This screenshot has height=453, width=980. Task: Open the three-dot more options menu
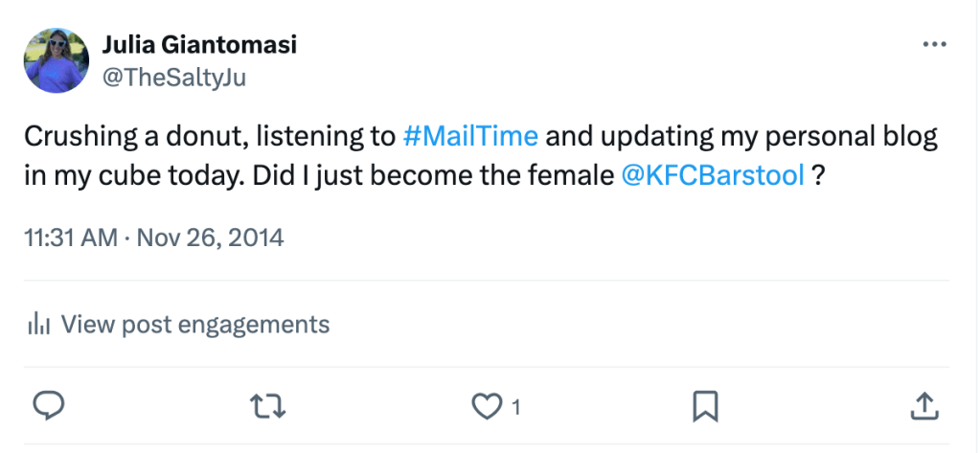[933, 45]
